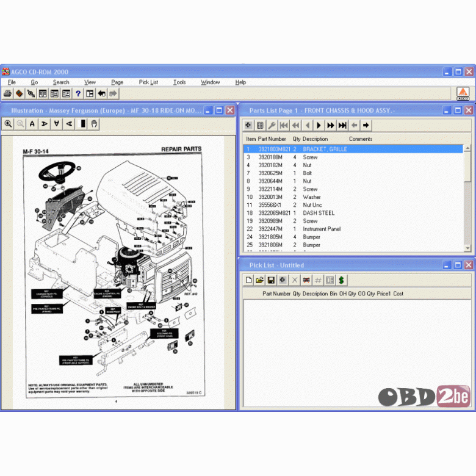Open the Search menu

[x=61, y=82]
